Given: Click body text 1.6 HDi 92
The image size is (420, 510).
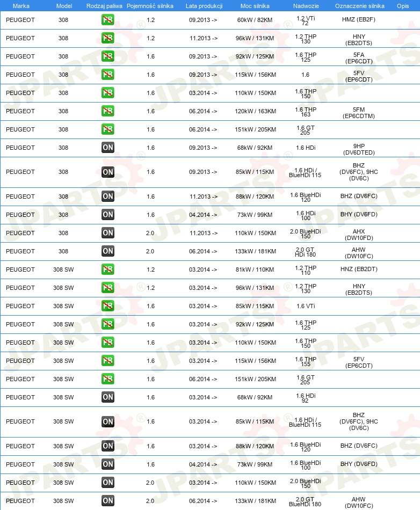Looking at the screenshot, I should [x=306, y=398].
